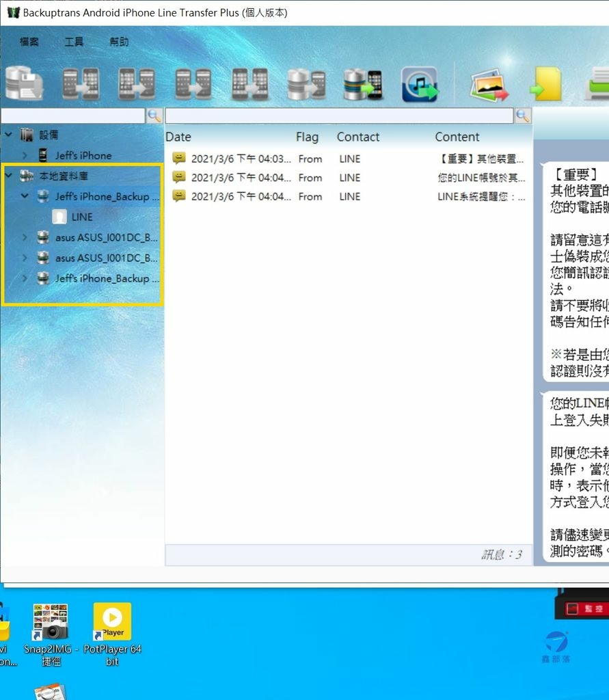Click the fourth phone-to-phone transfer toolbar icon
609x700 pixels.
click(x=249, y=84)
